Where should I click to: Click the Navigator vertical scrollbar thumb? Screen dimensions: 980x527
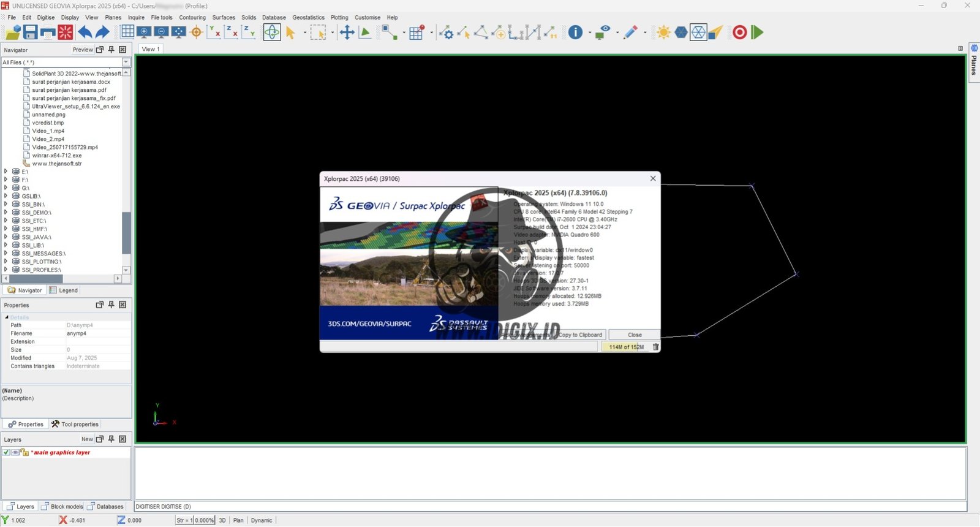click(126, 233)
